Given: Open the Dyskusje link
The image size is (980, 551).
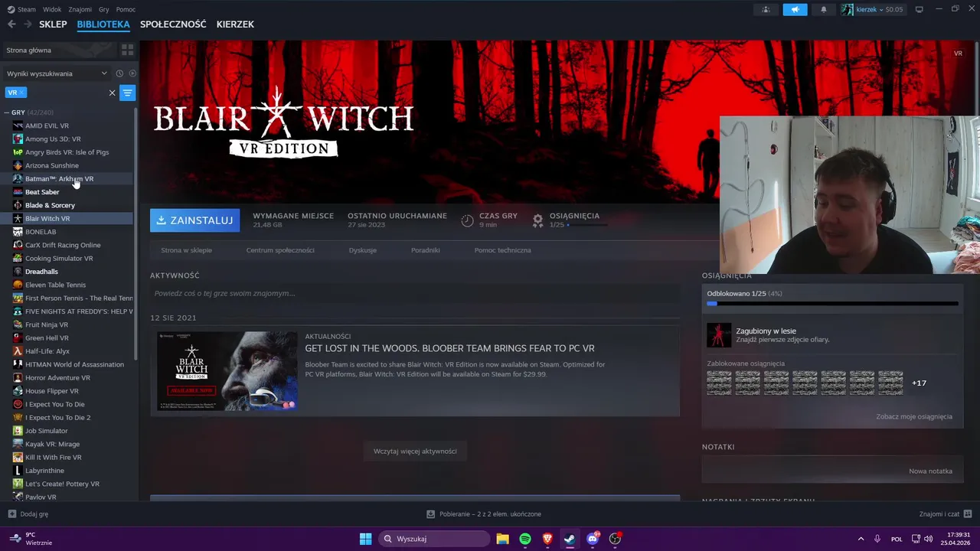Looking at the screenshot, I should pyautogui.click(x=362, y=250).
